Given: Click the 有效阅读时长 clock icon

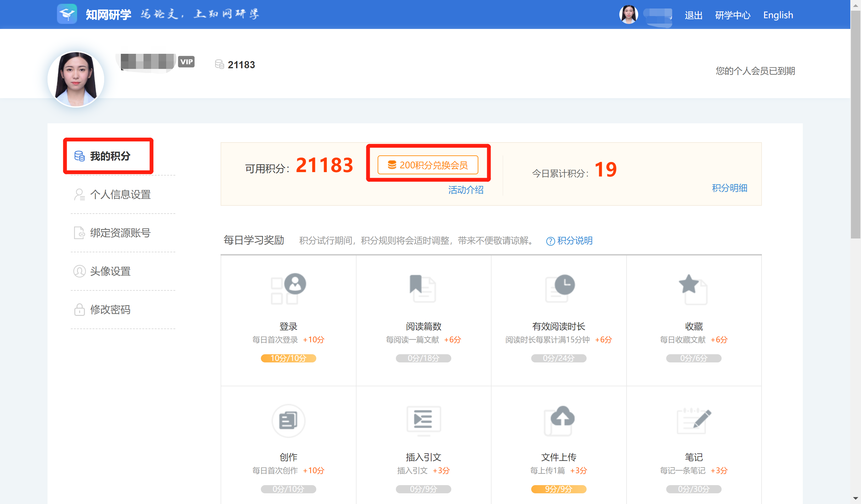Looking at the screenshot, I should point(559,288).
